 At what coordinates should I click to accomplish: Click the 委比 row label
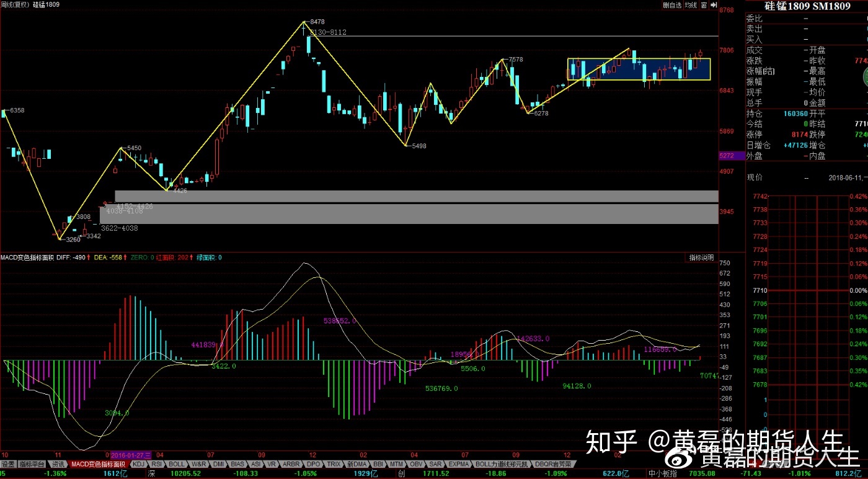pyautogui.click(x=754, y=19)
